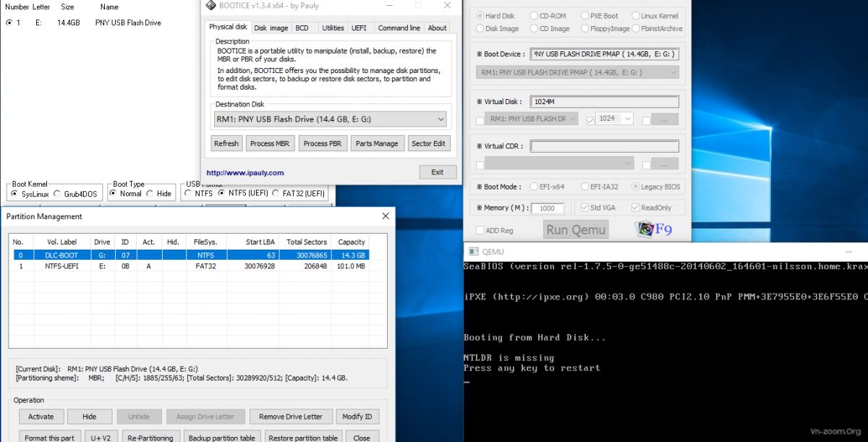Expand the Destination Disk dropdown
Viewport: 868px width, 442px height.
tap(441, 119)
